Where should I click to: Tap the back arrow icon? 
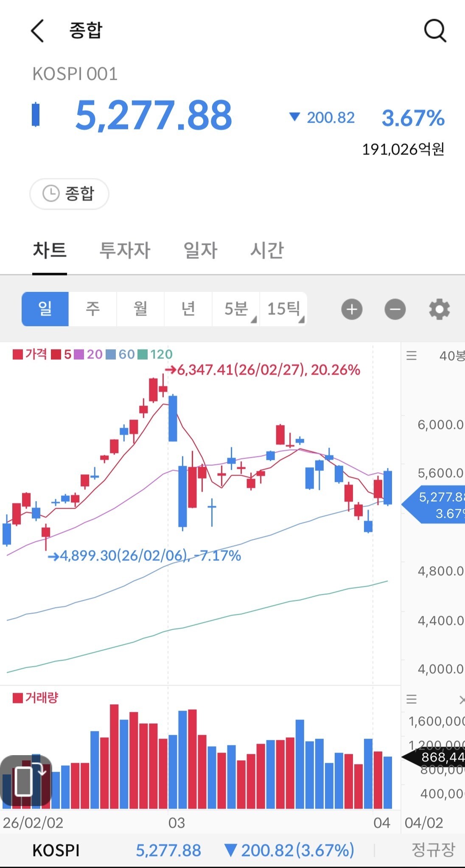pos(38,31)
